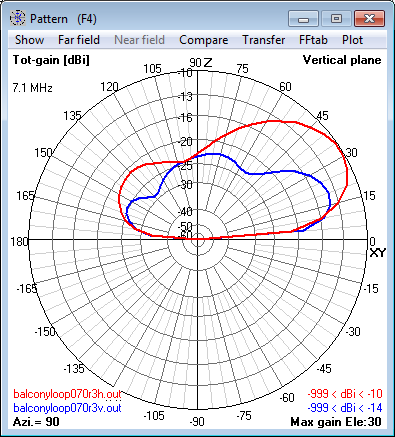Click the Max gain Ele:30 readout
The height and width of the screenshot is (437, 395).
pos(336,422)
